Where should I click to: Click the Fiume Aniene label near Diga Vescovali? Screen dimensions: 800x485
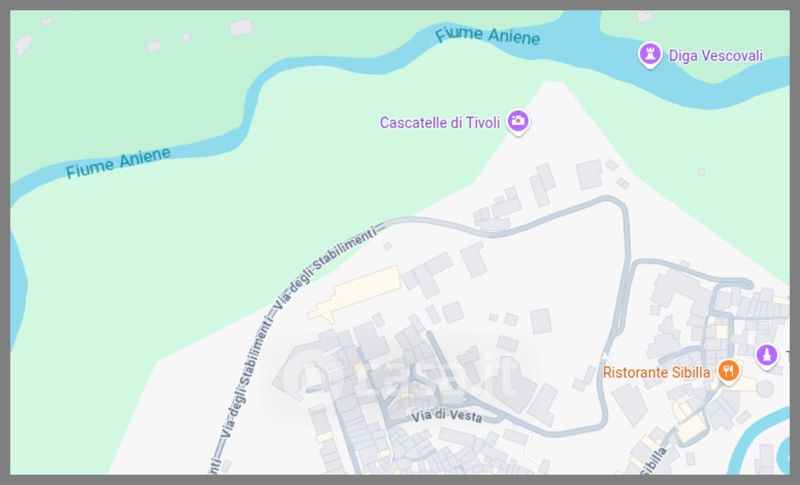pyautogui.click(x=487, y=36)
